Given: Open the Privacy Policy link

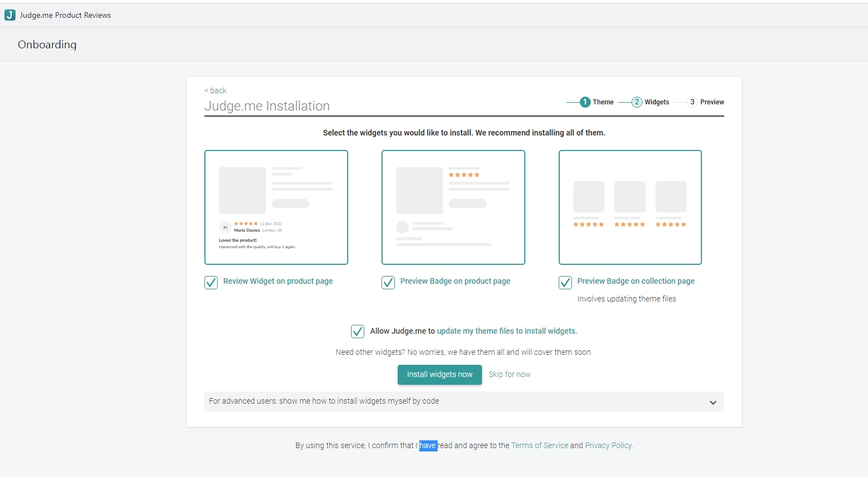Looking at the screenshot, I should (608, 445).
